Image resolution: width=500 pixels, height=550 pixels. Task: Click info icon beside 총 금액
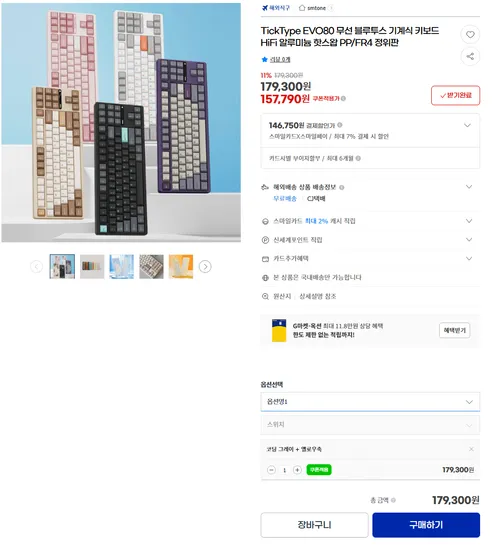[393, 501]
